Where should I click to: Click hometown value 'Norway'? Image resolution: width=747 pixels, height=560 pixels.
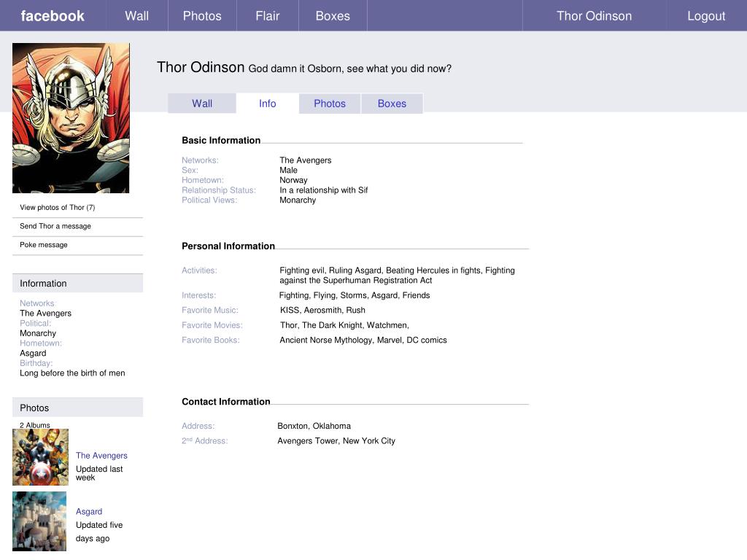[293, 180]
